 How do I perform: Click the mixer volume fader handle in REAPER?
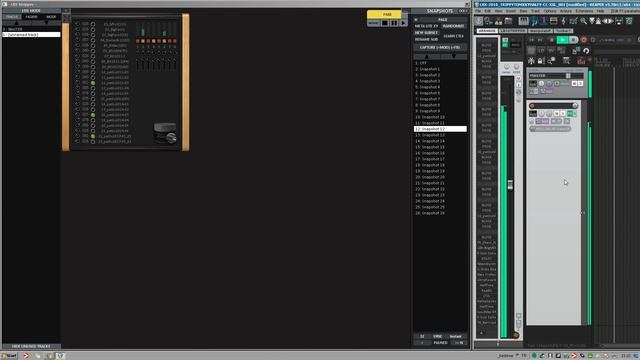tap(510, 184)
